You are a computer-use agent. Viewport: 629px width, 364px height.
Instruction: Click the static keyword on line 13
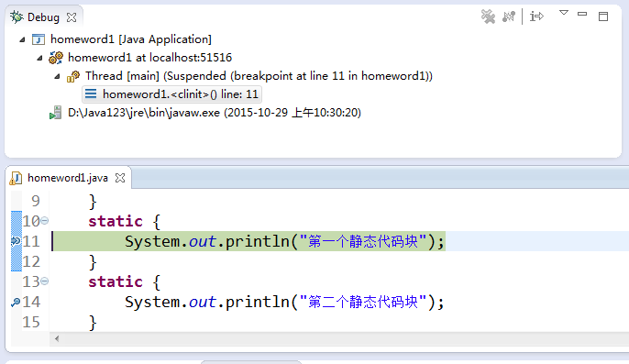coord(116,281)
